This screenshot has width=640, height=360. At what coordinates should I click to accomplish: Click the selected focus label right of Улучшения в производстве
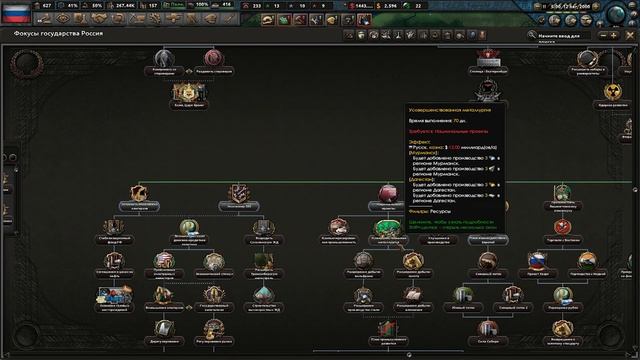(x=488, y=240)
